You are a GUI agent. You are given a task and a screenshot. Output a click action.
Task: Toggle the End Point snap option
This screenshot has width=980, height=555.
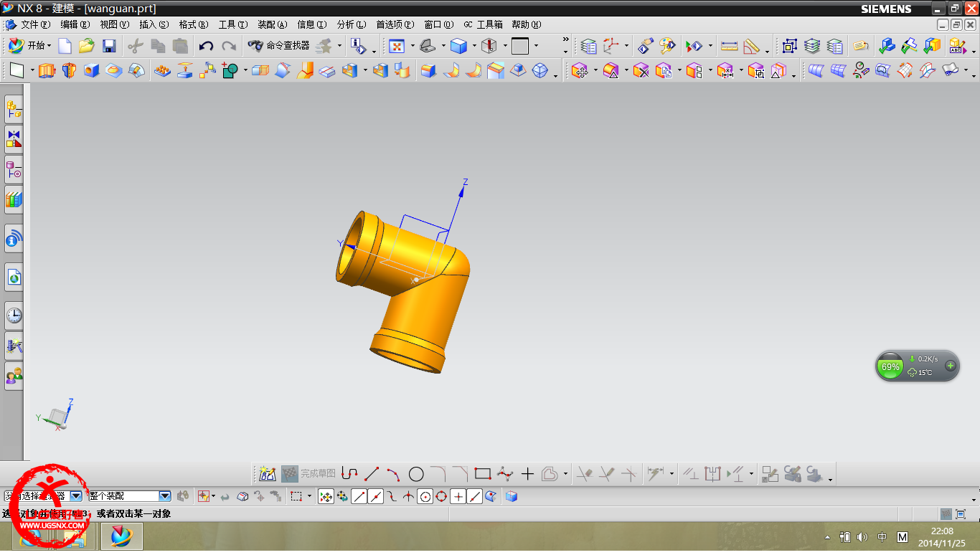point(359,496)
